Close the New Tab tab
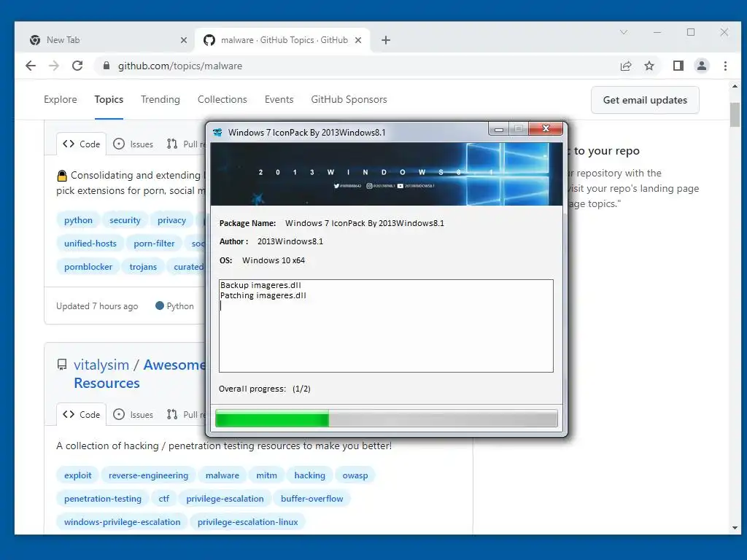 click(183, 40)
